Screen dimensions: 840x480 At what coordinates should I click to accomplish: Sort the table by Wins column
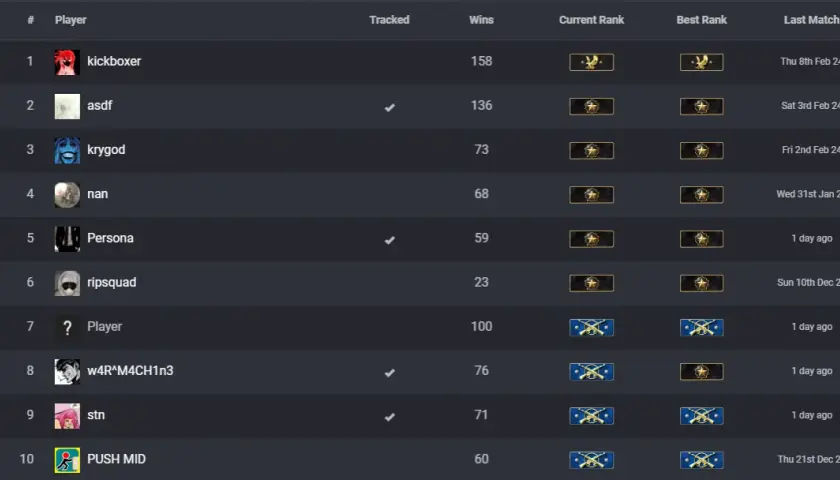[x=481, y=20]
